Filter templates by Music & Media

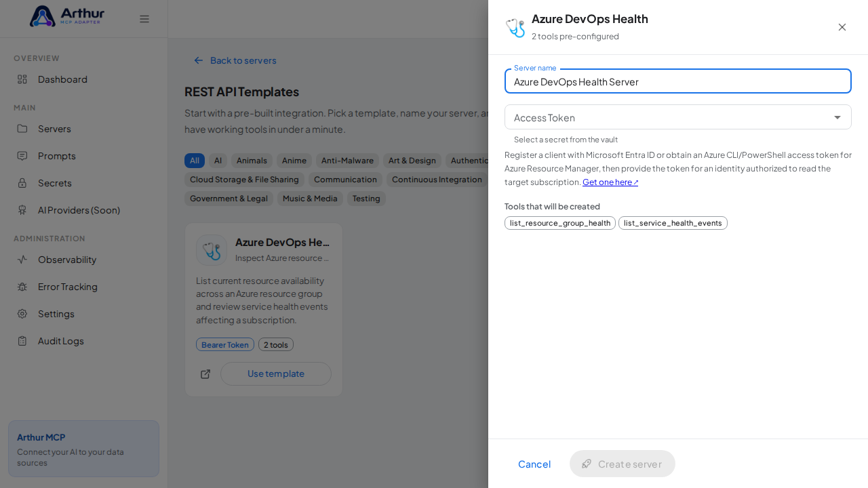(310, 199)
